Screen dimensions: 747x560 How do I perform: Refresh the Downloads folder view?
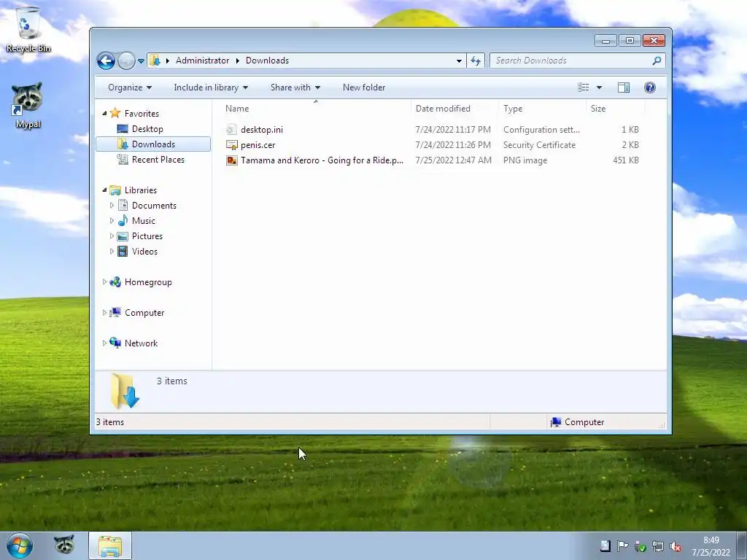click(476, 61)
